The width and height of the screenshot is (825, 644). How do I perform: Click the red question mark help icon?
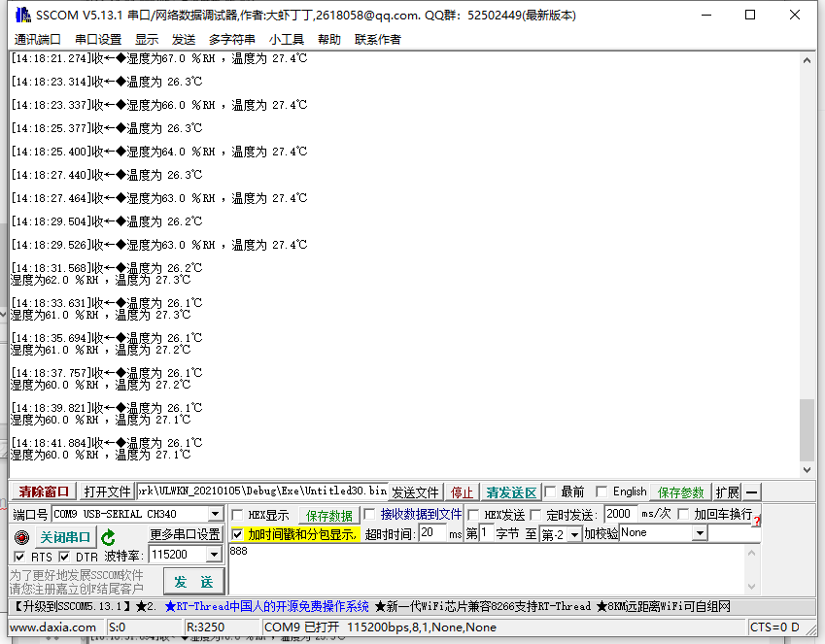756,521
